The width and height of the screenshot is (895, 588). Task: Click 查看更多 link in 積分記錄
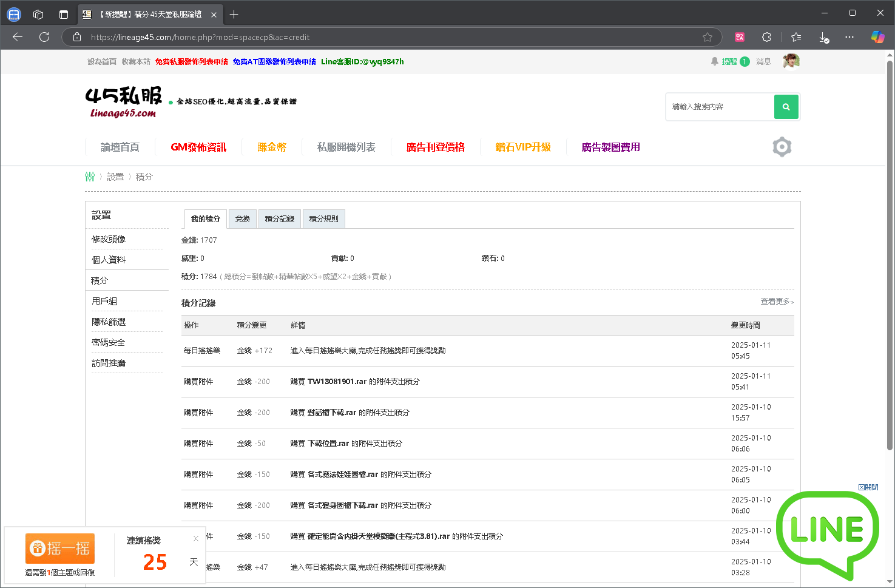[777, 301]
